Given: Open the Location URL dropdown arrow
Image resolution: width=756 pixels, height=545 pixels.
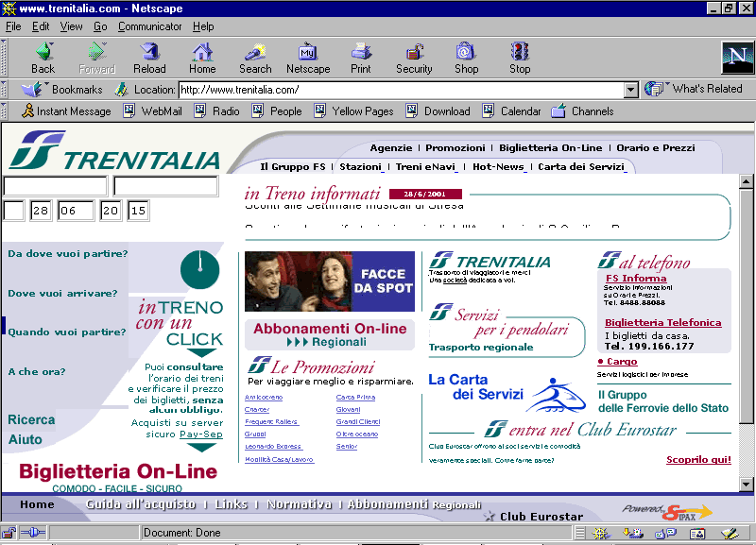Looking at the screenshot, I should point(630,90).
